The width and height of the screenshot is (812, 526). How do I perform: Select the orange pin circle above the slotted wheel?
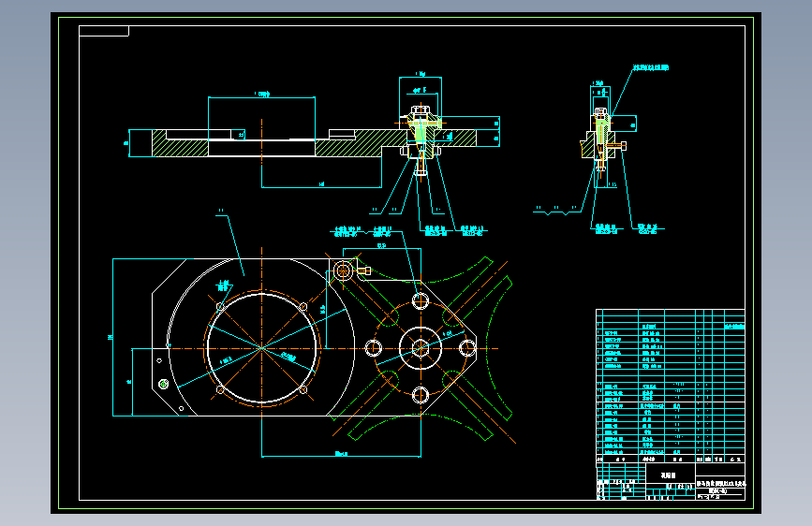tap(344, 270)
